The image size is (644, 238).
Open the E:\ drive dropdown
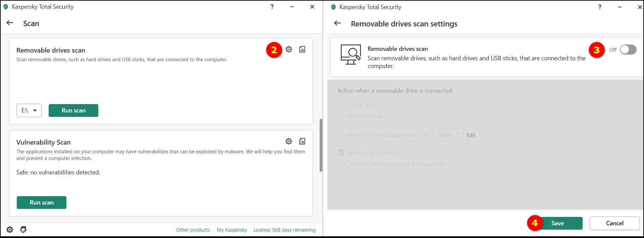click(x=29, y=110)
